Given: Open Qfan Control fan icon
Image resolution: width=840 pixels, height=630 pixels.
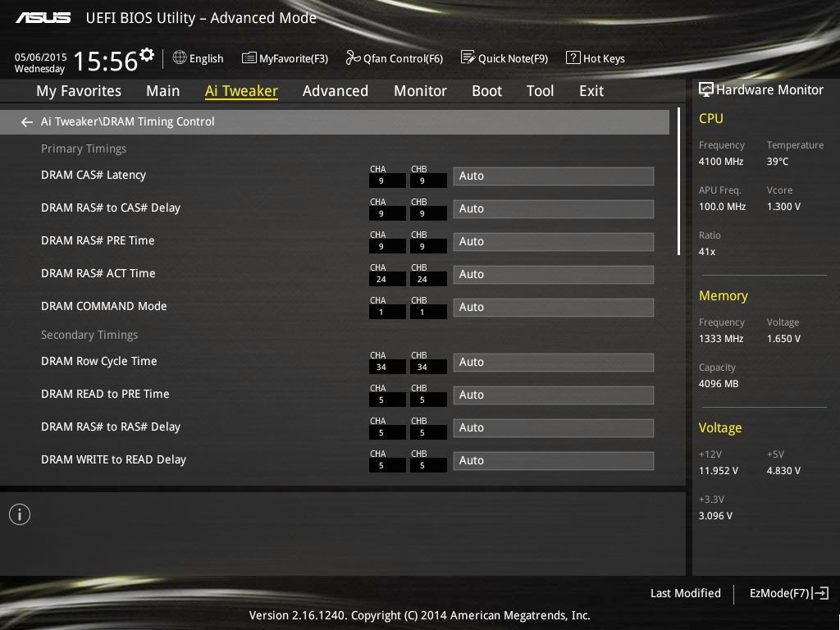Looking at the screenshot, I should 353,57.
